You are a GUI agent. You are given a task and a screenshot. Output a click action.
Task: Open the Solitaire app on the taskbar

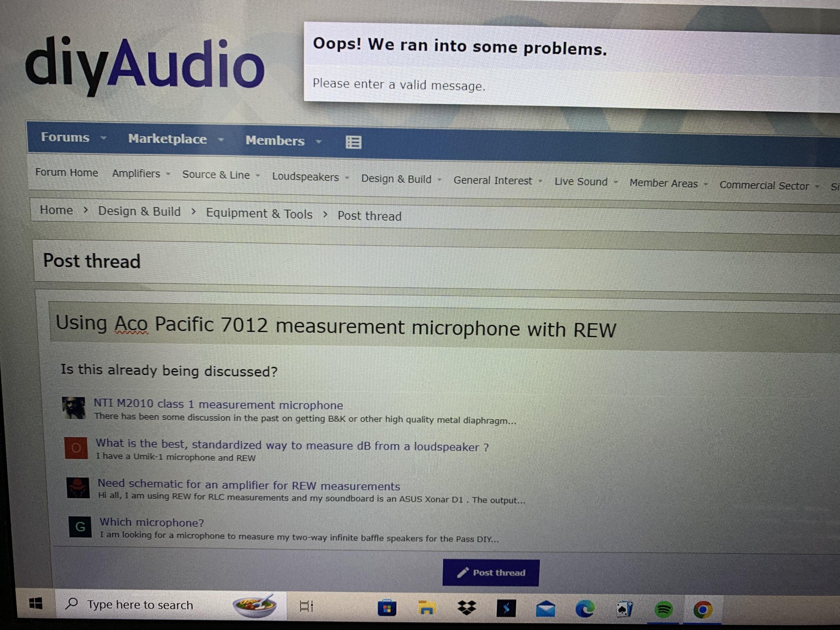[x=625, y=609]
